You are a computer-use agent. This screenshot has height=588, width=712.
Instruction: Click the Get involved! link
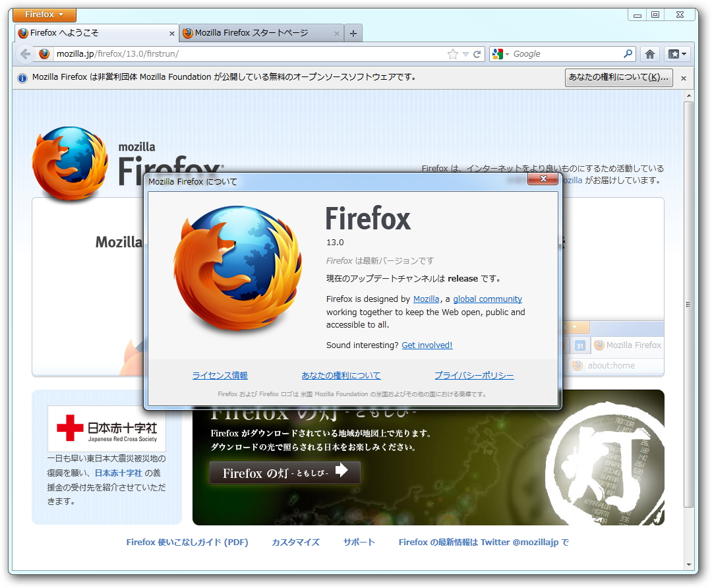point(427,345)
